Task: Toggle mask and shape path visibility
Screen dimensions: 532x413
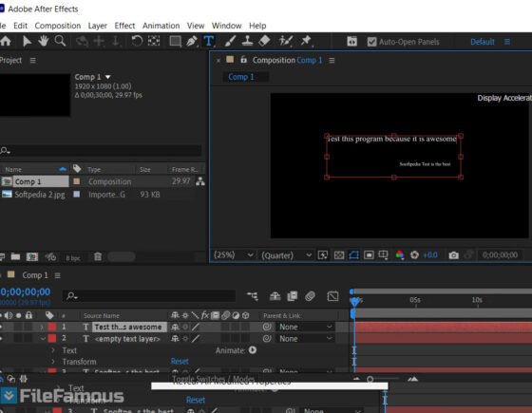Action: pyautogui.click(x=353, y=255)
